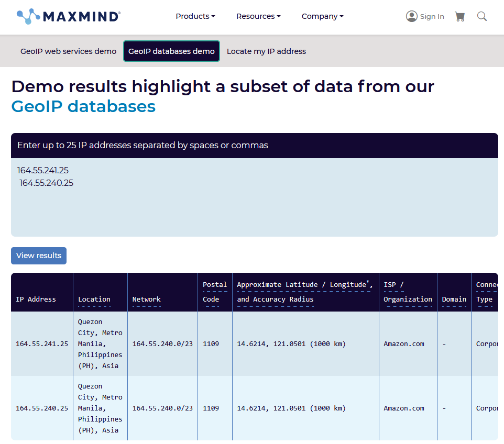
Task: Open the Products dropdown menu
Action: (x=195, y=16)
